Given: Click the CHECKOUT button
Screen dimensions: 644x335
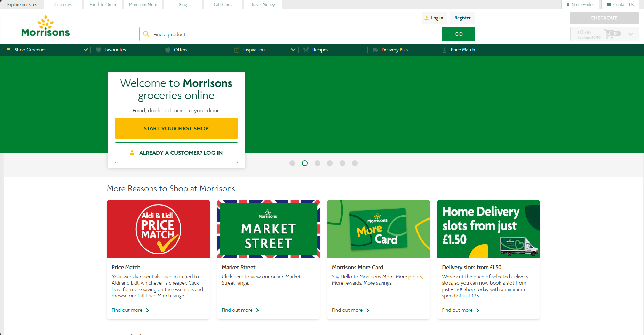Looking at the screenshot, I should [605, 18].
